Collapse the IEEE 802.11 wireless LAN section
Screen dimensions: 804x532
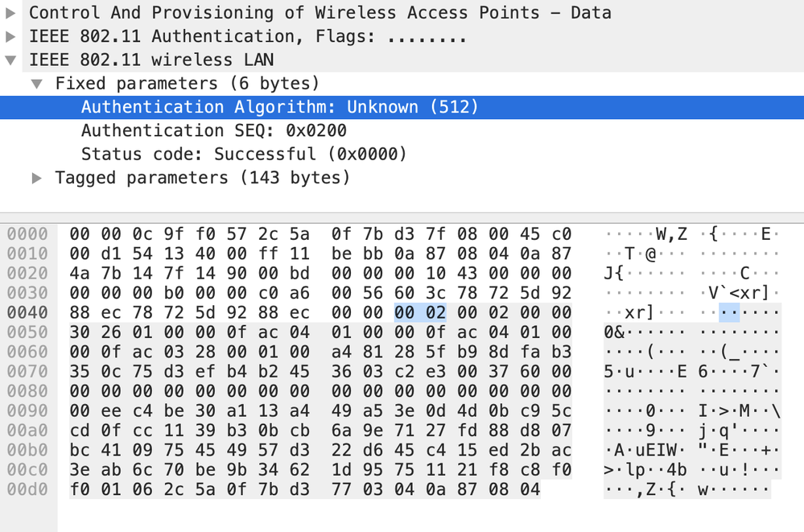pyautogui.click(x=10, y=60)
